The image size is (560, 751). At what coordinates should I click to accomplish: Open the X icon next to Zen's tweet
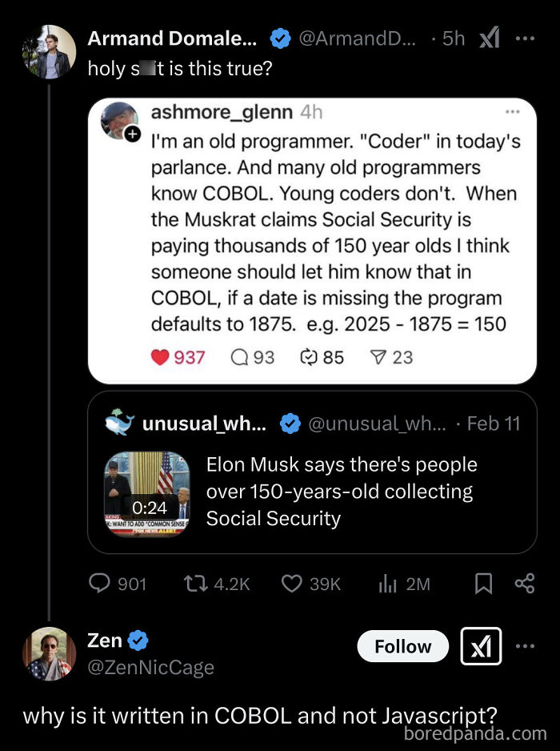tap(481, 646)
